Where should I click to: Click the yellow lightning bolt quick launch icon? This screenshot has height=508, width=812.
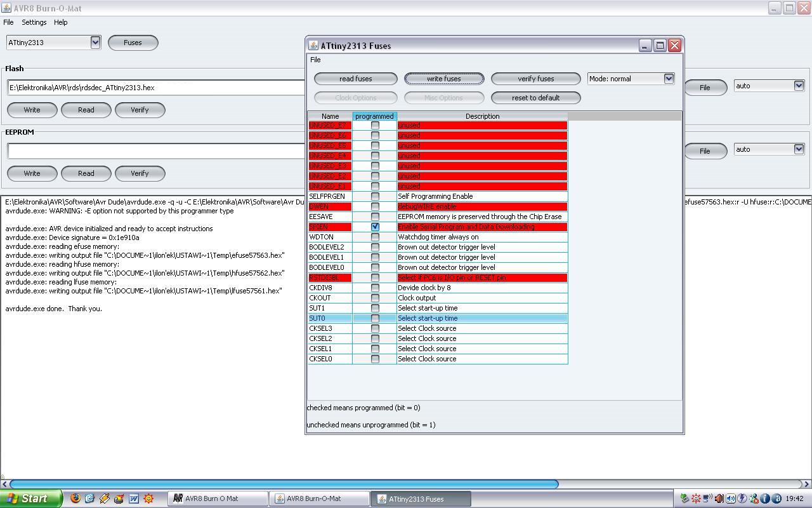point(104,498)
